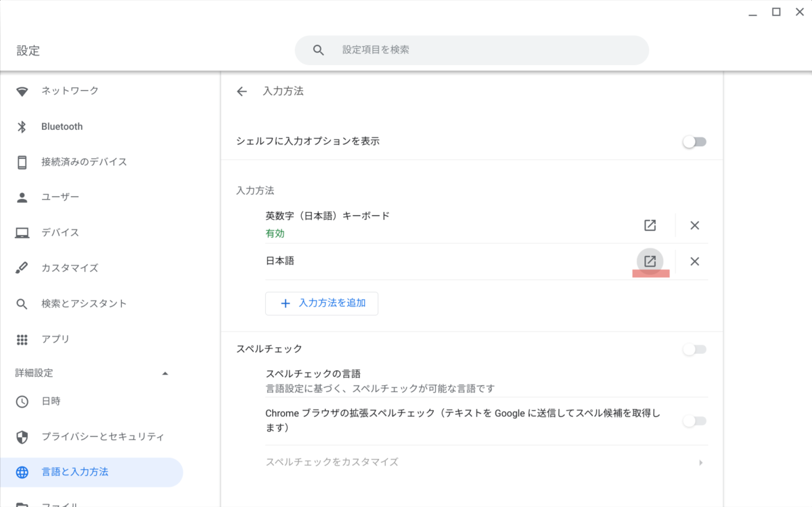812x507 pixels.
Task: Expand スペルチェックをカスタマイズ arrow
Action: click(x=700, y=462)
